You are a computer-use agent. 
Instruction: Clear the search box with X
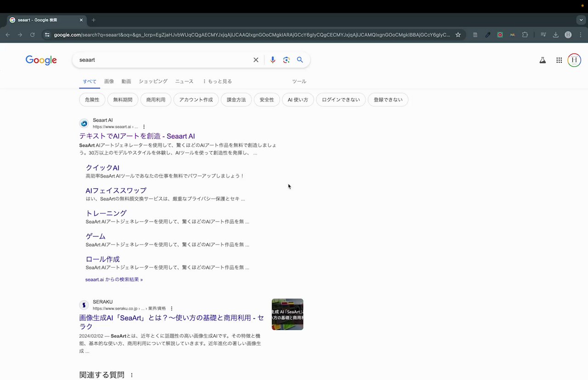pyautogui.click(x=256, y=60)
